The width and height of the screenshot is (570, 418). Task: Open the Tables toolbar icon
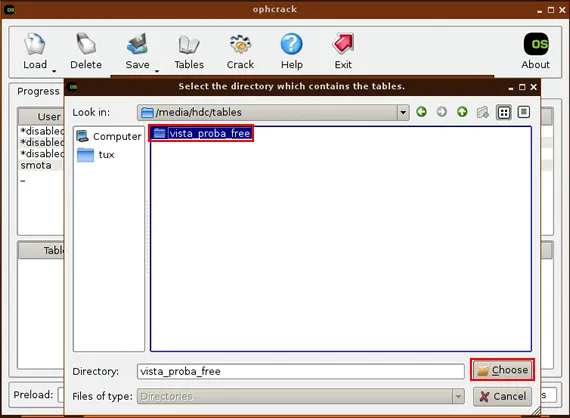click(x=189, y=51)
